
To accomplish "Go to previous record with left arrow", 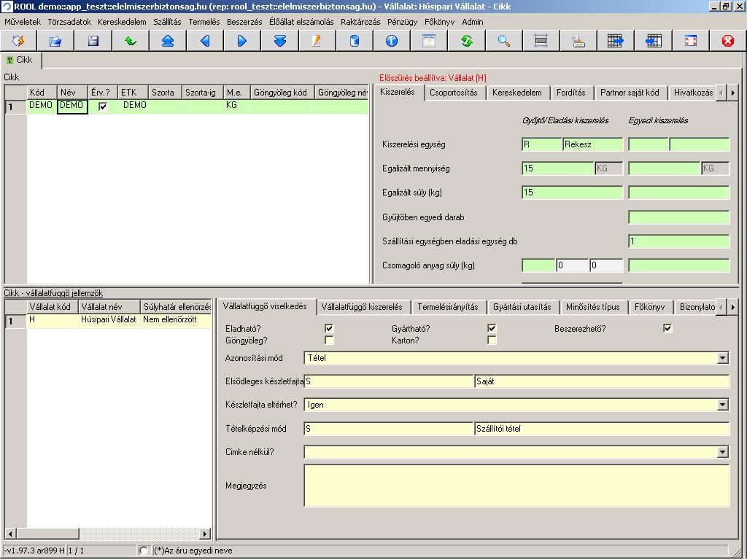I will [205, 41].
